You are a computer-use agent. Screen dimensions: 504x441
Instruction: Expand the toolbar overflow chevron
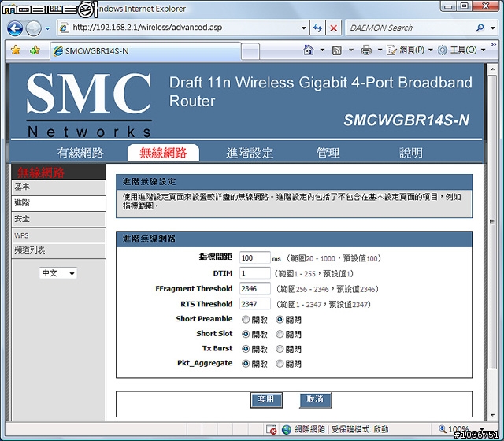494,44
